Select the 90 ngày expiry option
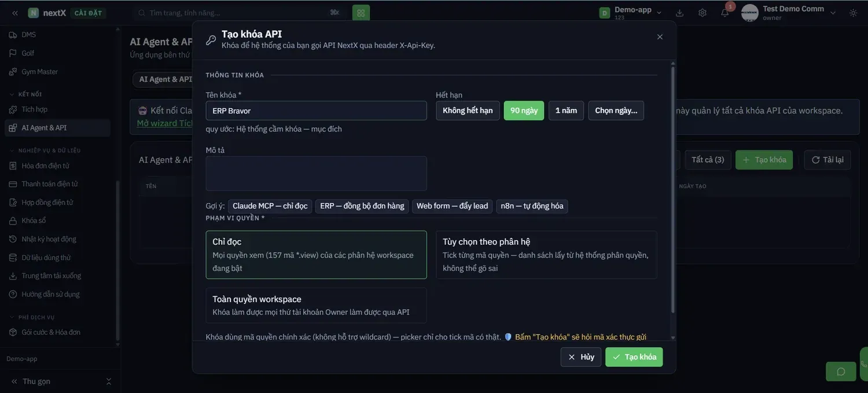 [524, 111]
